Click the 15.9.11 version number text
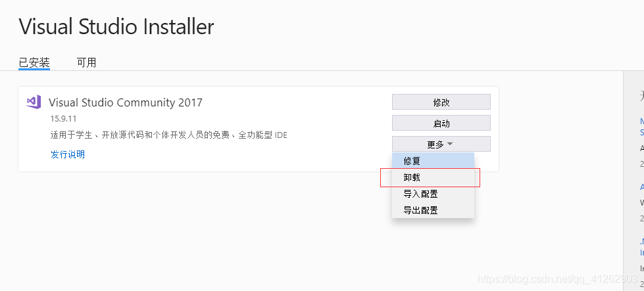644x291 pixels. (x=63, y=119)
